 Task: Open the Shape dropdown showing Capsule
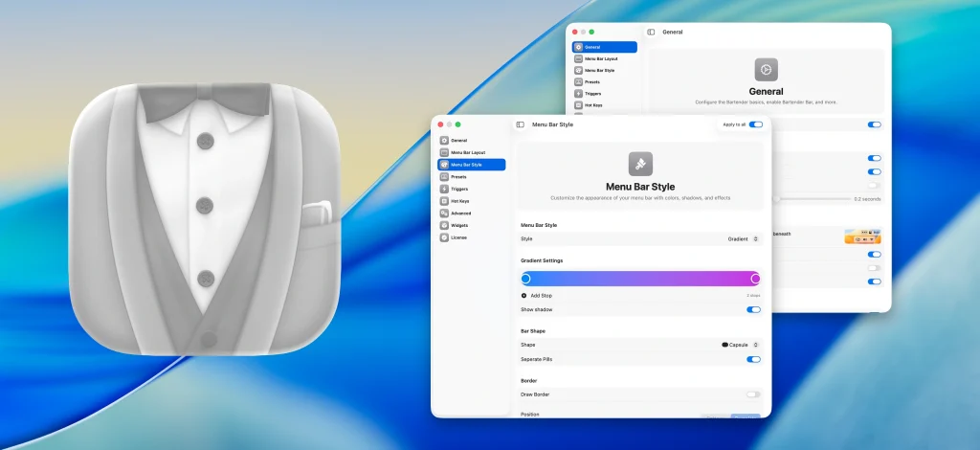pyautogui.click(x=740, y=345)
